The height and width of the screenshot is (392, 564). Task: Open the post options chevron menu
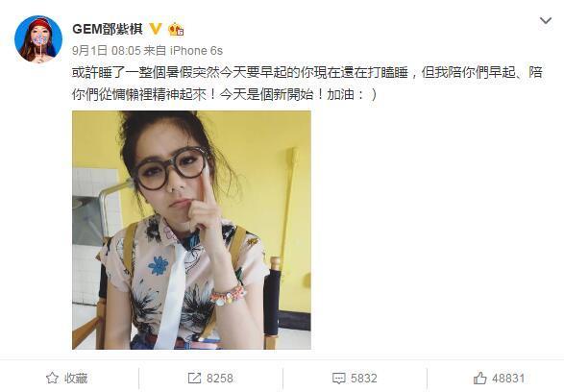click(546, 20)
